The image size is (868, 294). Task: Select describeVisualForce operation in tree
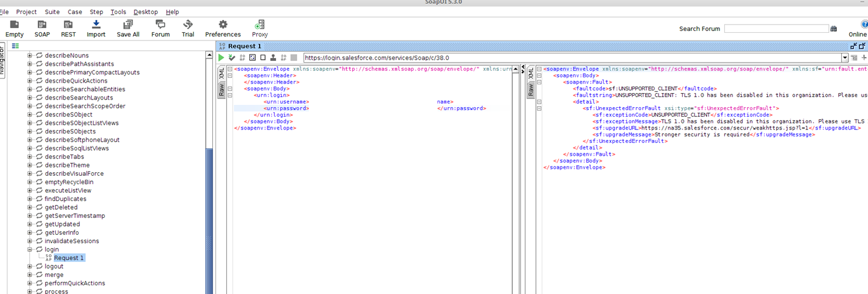pos(74,173)
